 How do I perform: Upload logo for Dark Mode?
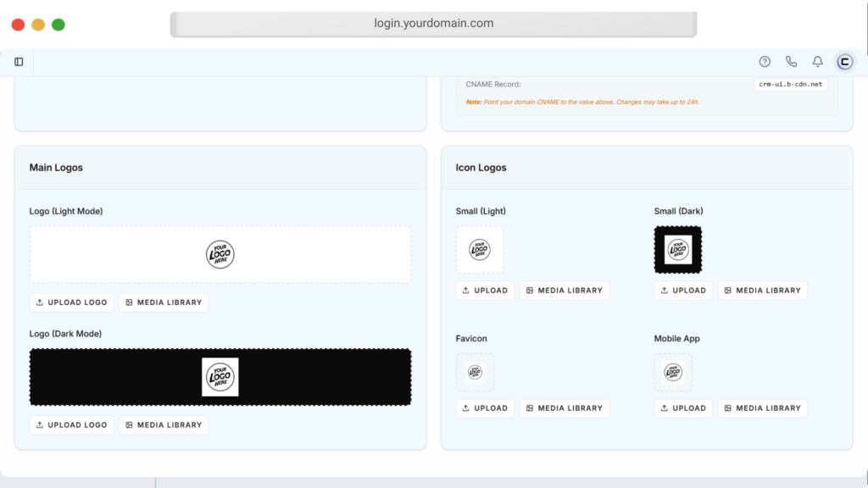click(x=72, y=425)
